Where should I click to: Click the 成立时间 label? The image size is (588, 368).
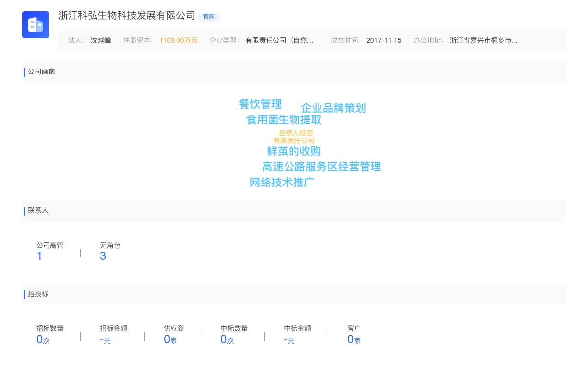tap(346, 41)
